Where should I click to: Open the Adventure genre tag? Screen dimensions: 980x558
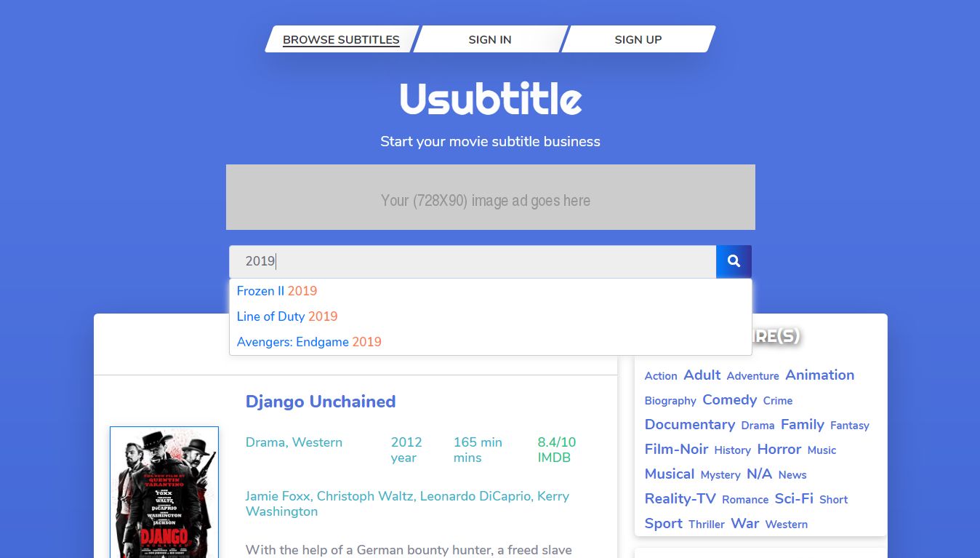752,376
